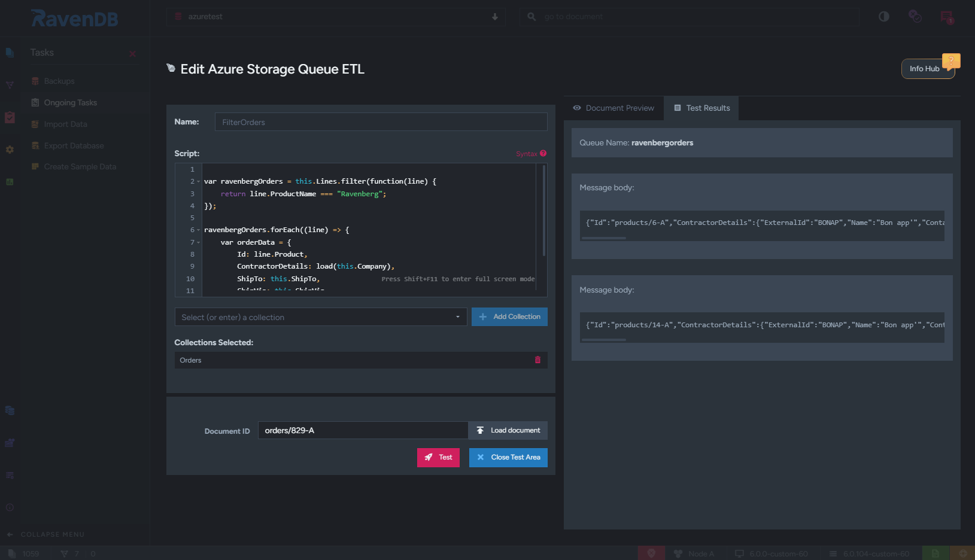Open the Indexes section icon in sidebar
Image resolution: width=975 pixels, height=560 pixels.
coord(10,85)
